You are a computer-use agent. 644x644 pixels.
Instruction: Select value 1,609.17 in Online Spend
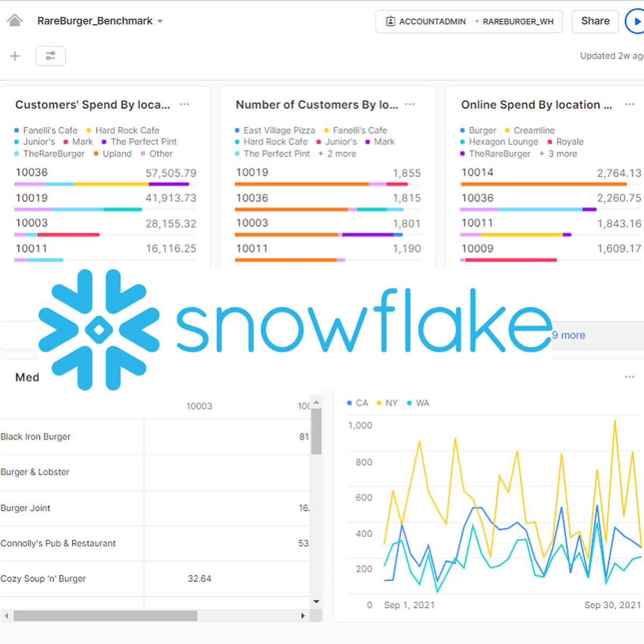[619, 248]
